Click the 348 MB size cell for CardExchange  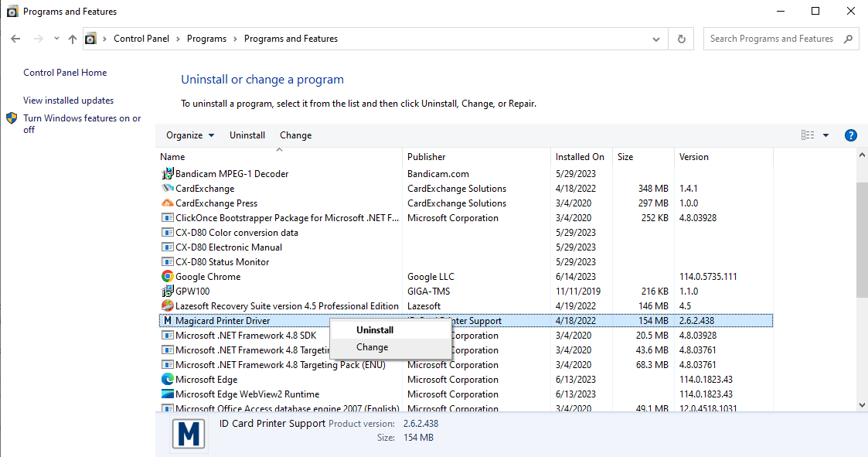(653, 189)
